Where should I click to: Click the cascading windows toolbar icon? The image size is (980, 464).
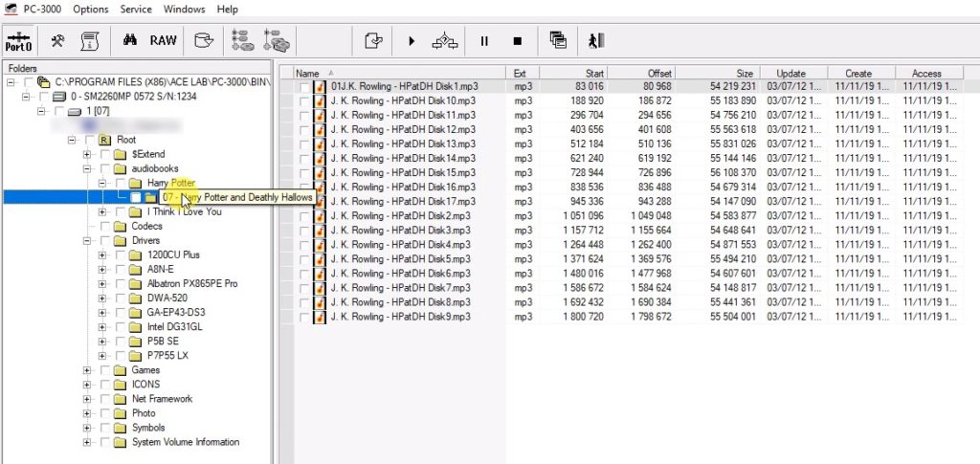[558, 40]
